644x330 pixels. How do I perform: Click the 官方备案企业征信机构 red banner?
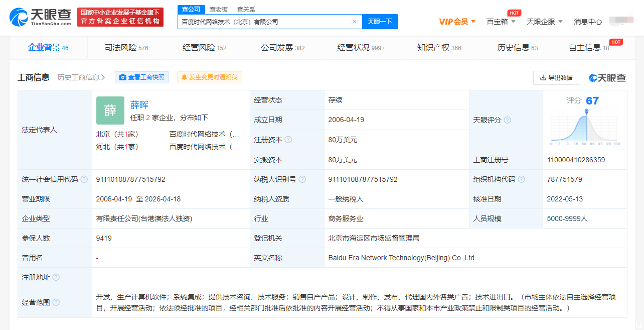120,17
